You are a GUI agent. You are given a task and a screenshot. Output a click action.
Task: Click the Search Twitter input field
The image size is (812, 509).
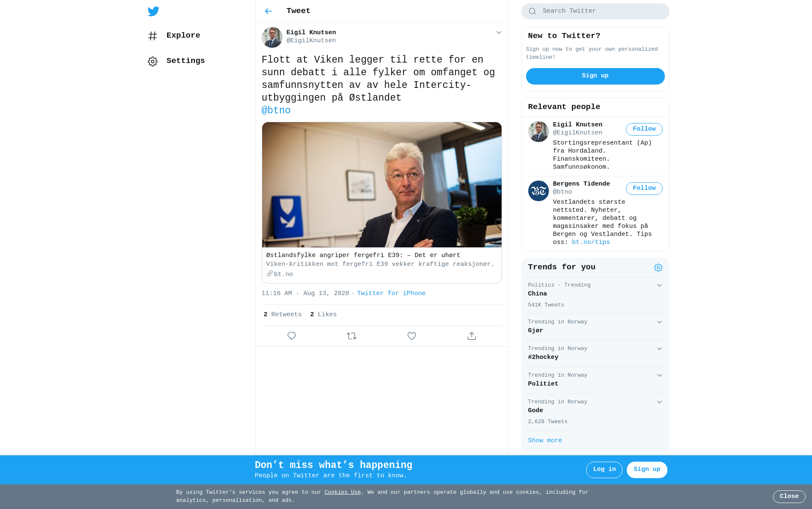coord(601,11)
